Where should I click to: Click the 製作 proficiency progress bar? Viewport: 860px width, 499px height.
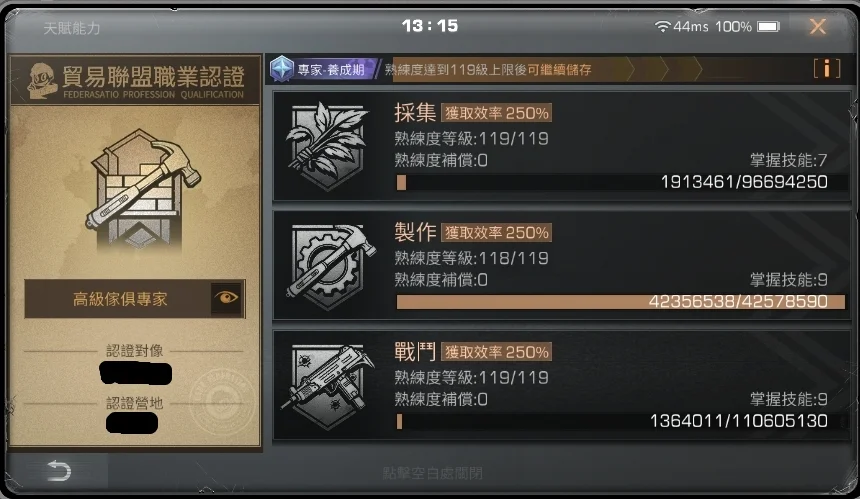pyautogui.click(x=620, y=302)
